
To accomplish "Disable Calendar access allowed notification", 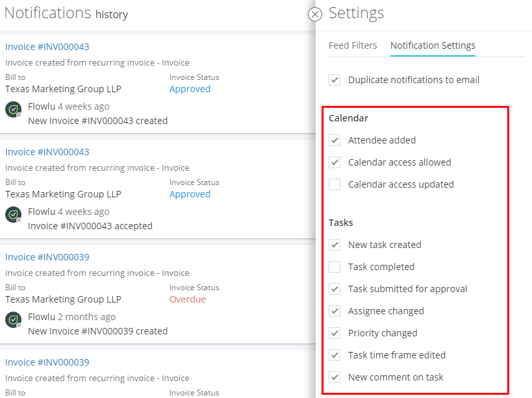I will tap(335, 162).
